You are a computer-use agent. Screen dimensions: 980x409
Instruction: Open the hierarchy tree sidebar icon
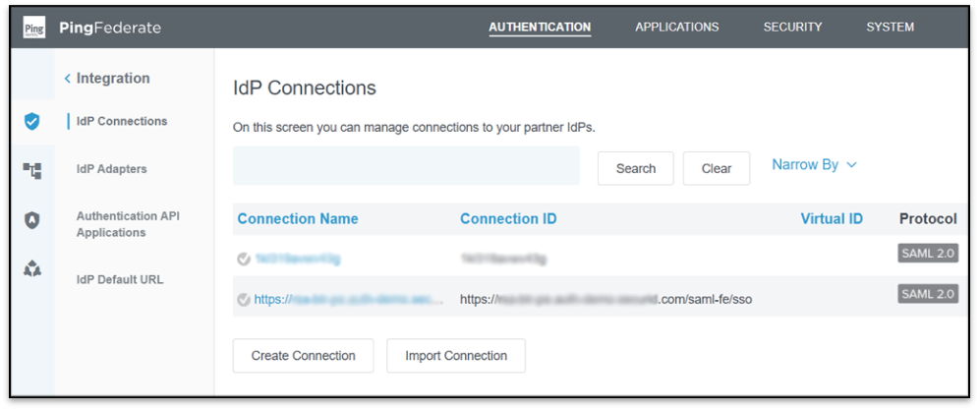pos(32,171)
